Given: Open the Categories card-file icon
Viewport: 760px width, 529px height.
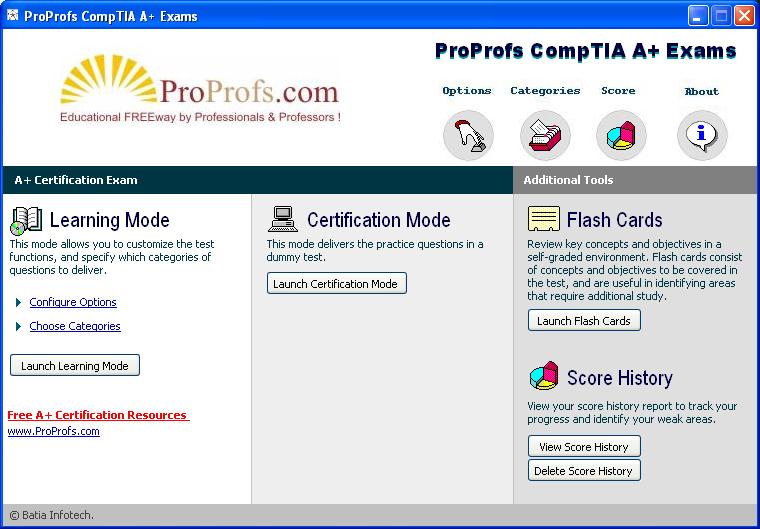Looking at the screenshot, I should (545, 135).
